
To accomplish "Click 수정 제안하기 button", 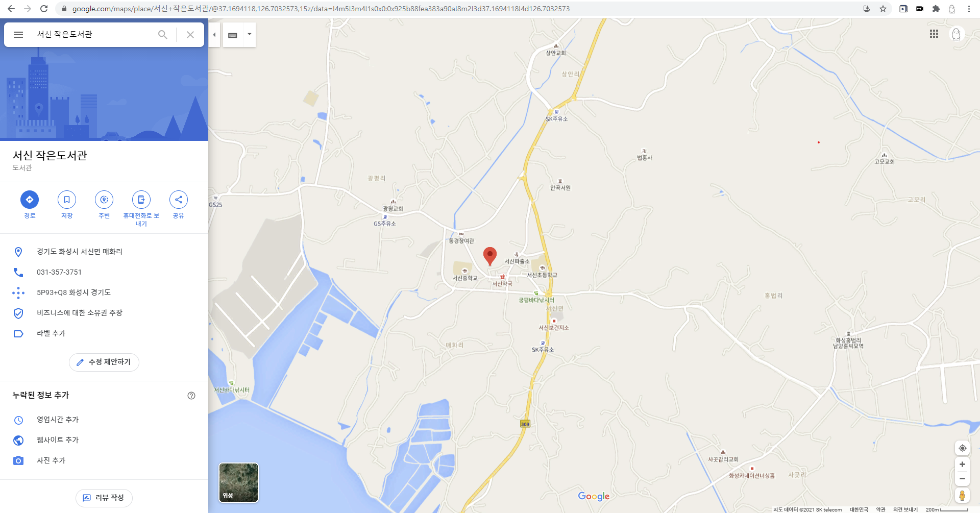I will 104,362.
